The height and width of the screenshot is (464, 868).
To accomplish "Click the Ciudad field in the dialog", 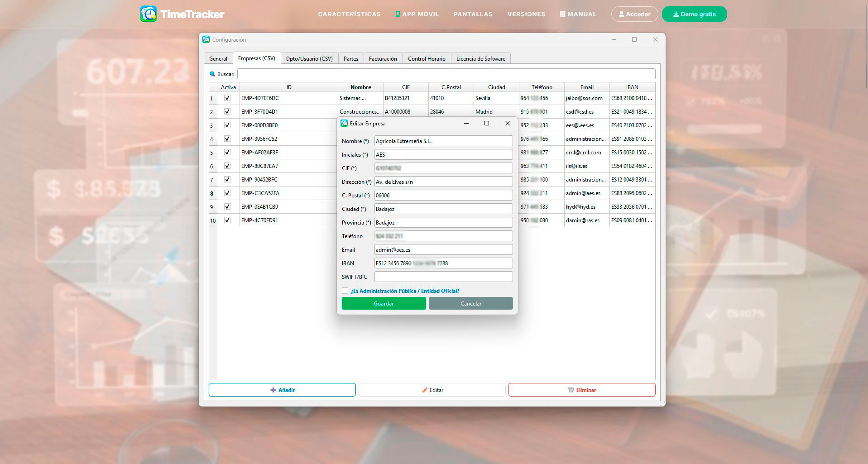I will tap(443, 209).
